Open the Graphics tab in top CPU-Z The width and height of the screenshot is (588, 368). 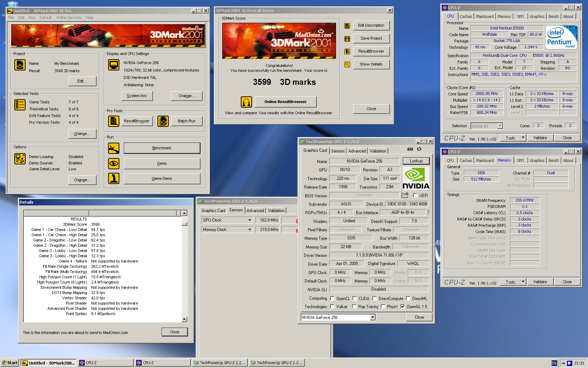pos(537,16)
